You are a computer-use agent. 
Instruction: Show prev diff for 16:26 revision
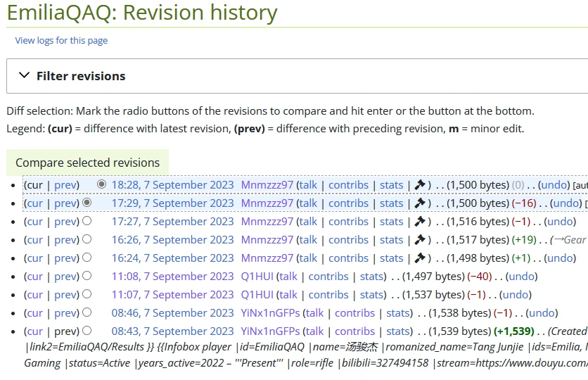click(66, 240)
